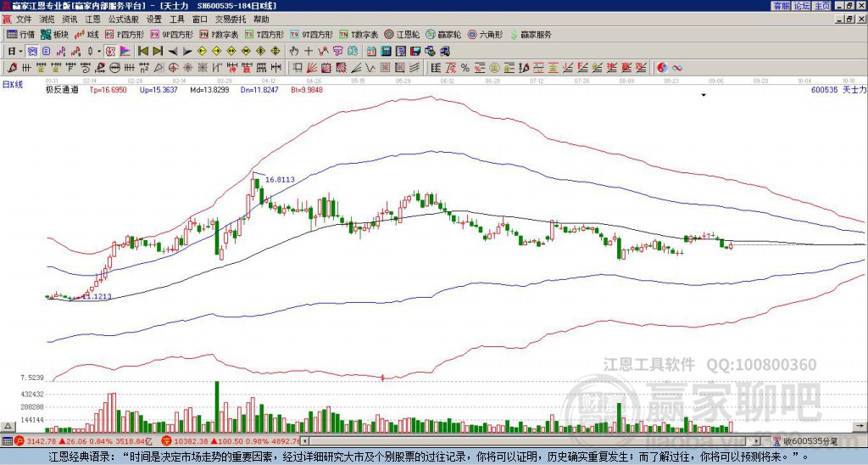The image size is (868, 465).
Task: Click the 主页 homepage button
Action: click(821, 6)
